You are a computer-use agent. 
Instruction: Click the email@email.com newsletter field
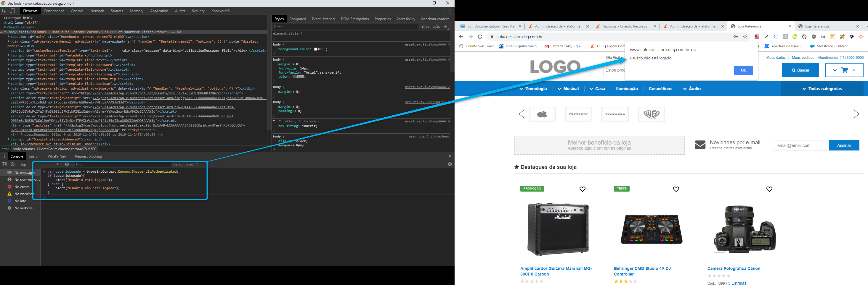click(x=800, y=145)
